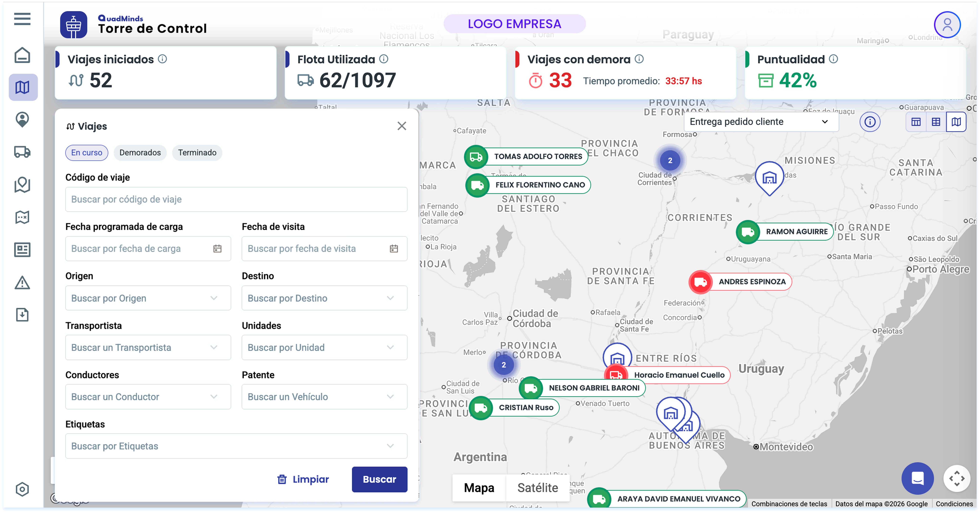
Task: Open the hamburger menu icon
Action: click(22, 19)
